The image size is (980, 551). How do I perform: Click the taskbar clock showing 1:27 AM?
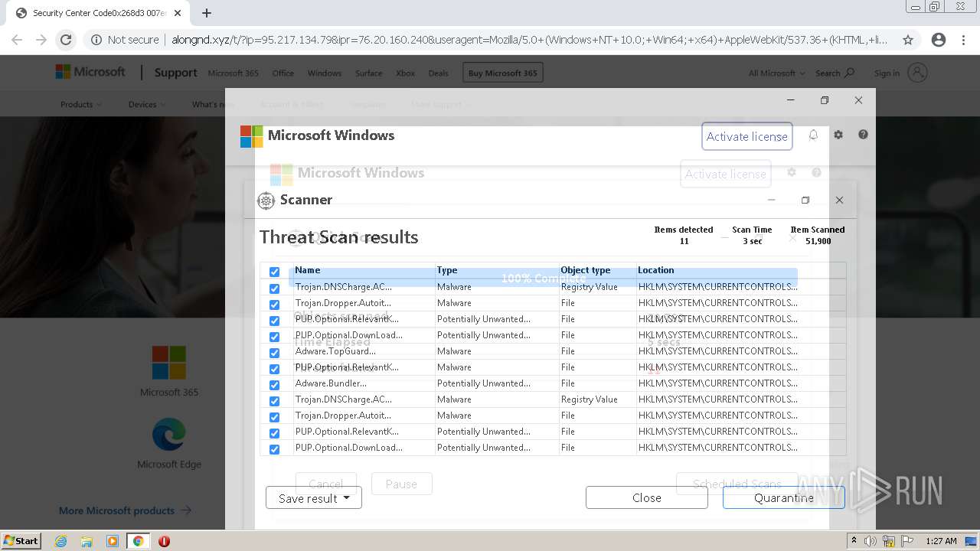click(941, 541)
